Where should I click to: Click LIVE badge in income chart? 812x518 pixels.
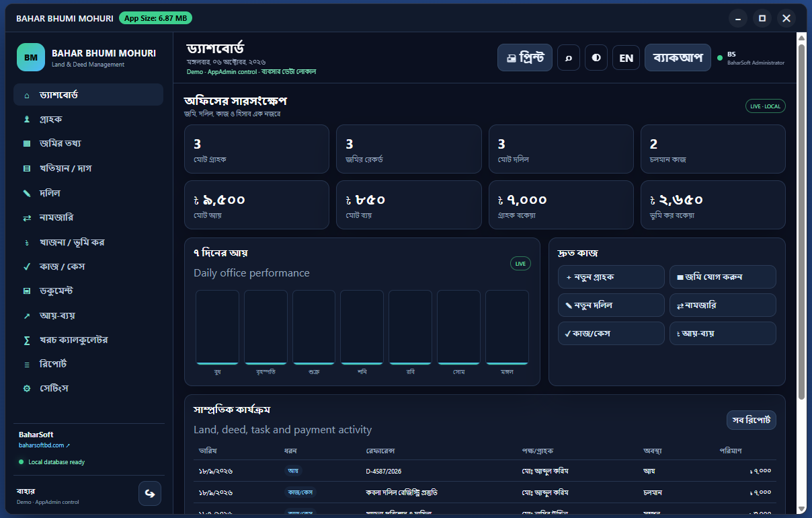click(x=520, y=264)
